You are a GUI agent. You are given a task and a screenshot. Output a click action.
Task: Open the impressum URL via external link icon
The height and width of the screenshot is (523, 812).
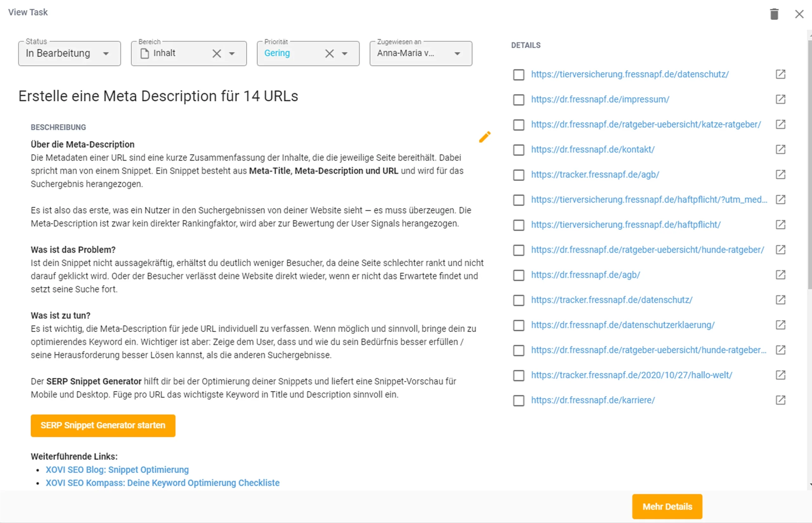781,100
